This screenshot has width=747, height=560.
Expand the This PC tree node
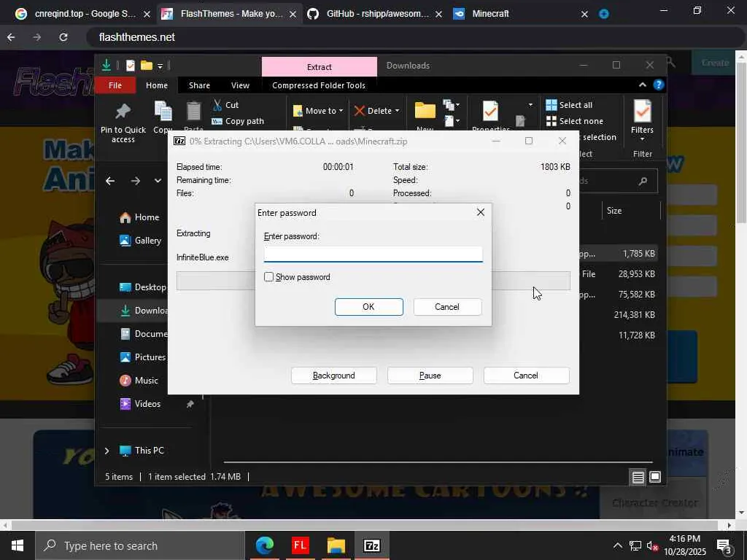107,451
